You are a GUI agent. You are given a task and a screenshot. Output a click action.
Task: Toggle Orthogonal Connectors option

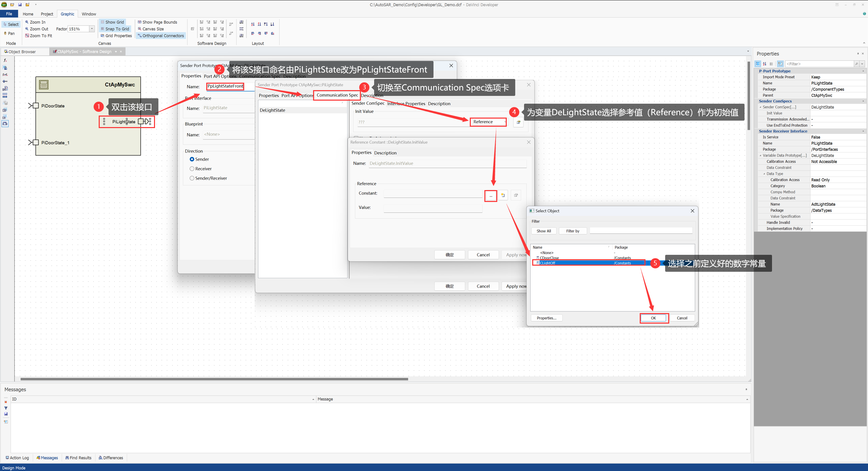(161, 36)
